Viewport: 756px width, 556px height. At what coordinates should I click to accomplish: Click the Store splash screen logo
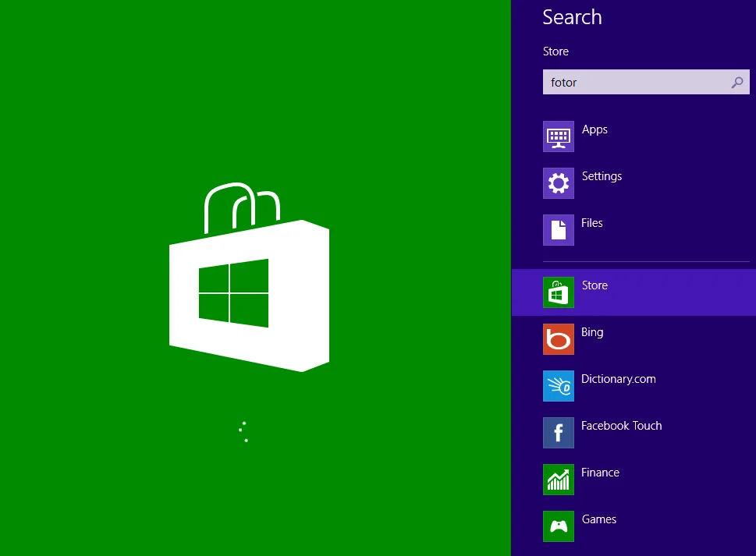coord(249,277)
